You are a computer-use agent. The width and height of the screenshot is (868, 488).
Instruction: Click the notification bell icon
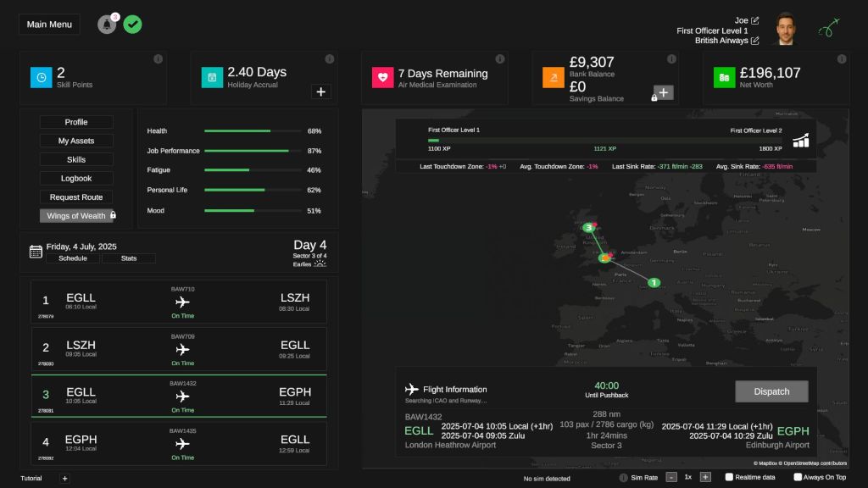pos(107,25)
